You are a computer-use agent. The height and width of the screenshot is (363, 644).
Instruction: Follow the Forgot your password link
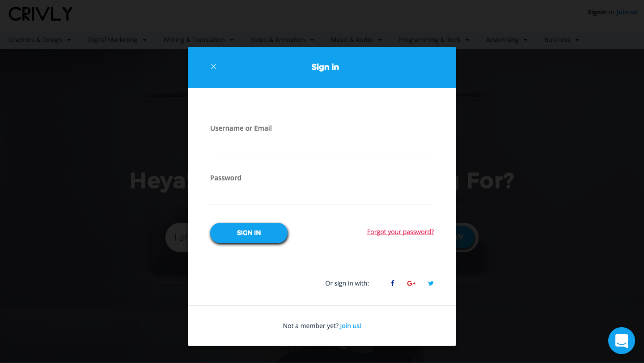coord(400,232)
